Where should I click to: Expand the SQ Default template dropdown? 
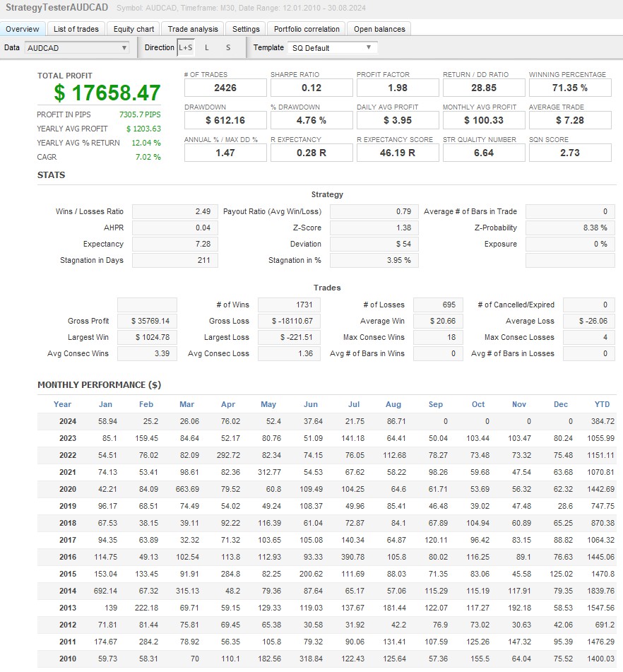[x=333, y=48]
